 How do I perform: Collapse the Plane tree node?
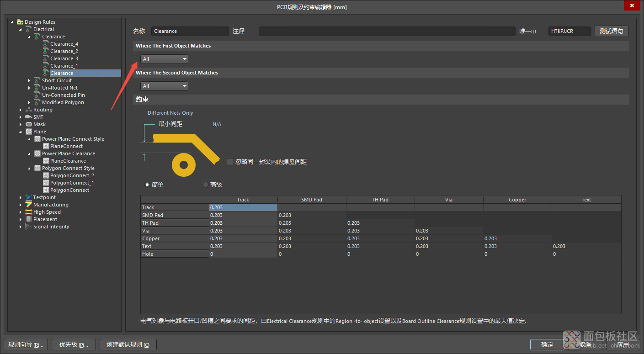(x=21, y=132)
